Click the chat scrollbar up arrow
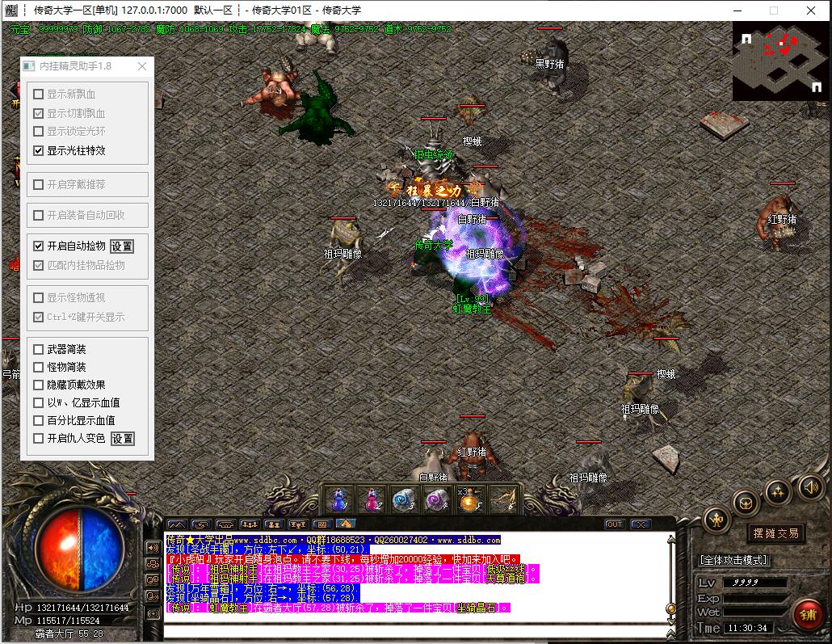 (670, 540)
